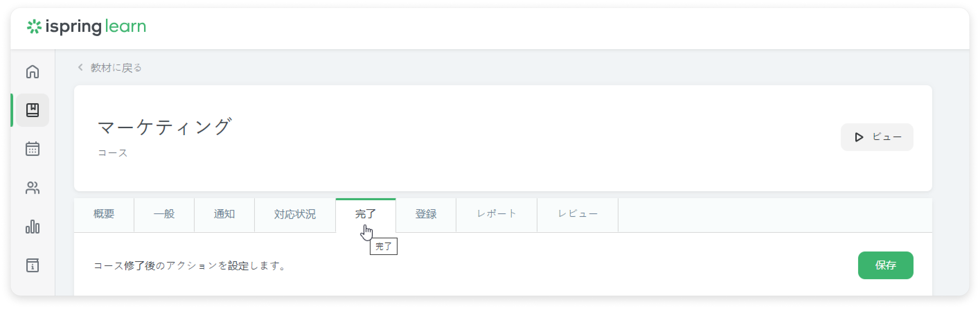Open the Reports bar chart icon
980x309 pixels.
(32, 227)
